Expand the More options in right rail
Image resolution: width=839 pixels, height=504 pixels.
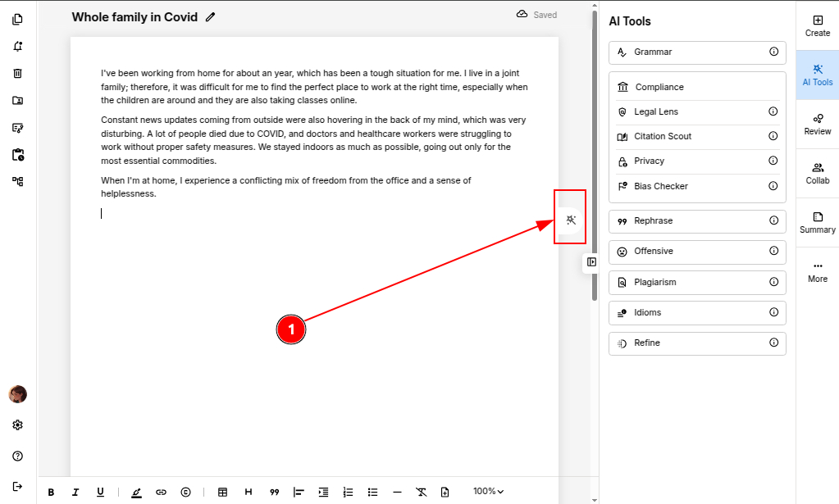click(x=817, y=271)
